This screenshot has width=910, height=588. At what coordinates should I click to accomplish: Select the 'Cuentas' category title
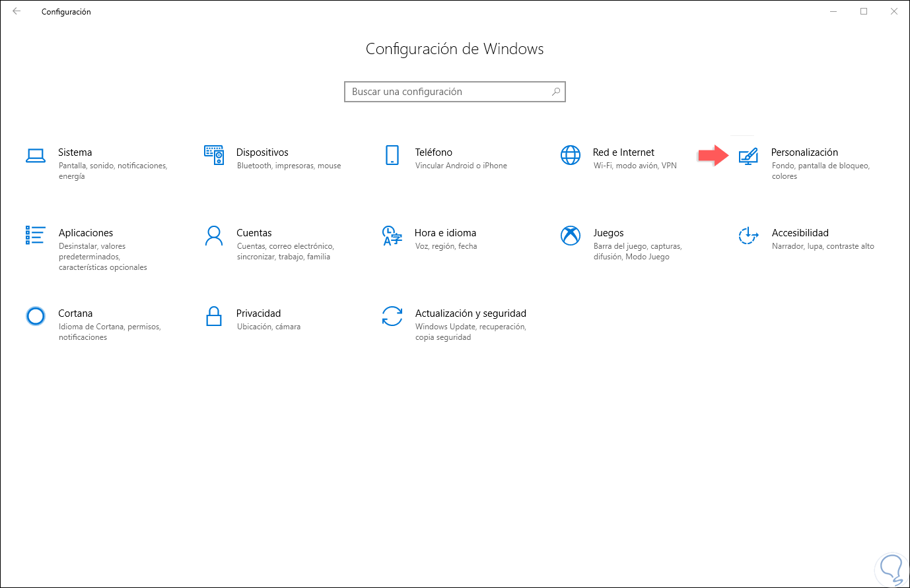click(254, 233)
